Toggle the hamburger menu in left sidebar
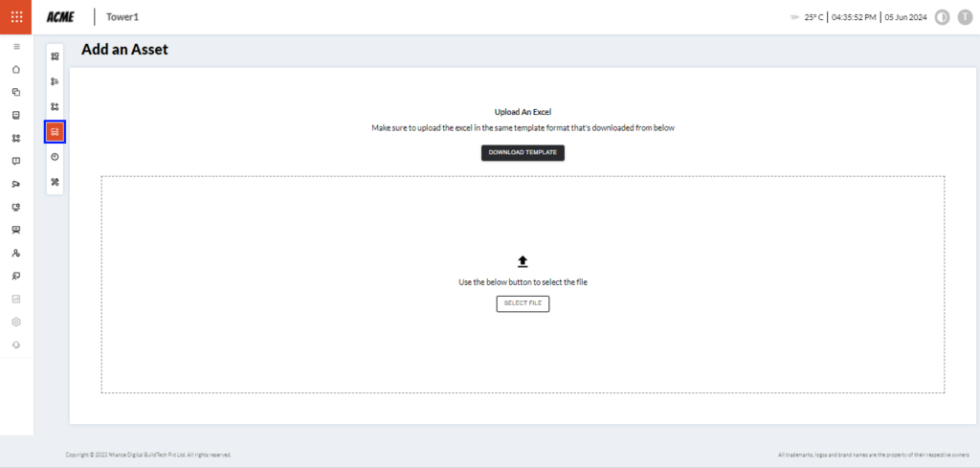This screenshot has height=468, width=980. click(x=16, y=46)
